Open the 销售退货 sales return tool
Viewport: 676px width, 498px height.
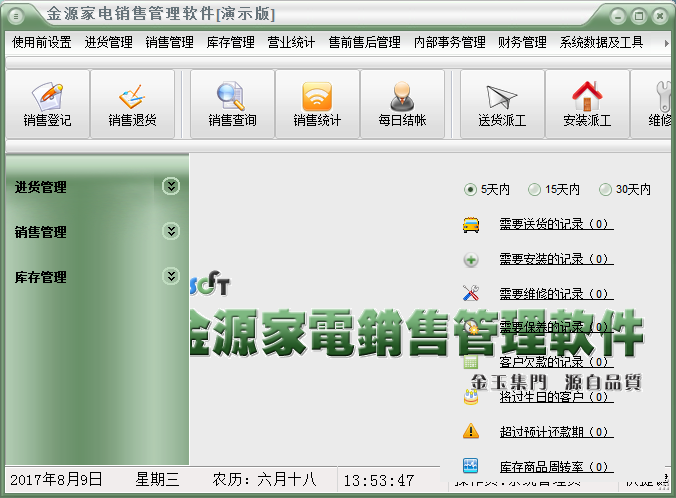click(x=132, y=104)
